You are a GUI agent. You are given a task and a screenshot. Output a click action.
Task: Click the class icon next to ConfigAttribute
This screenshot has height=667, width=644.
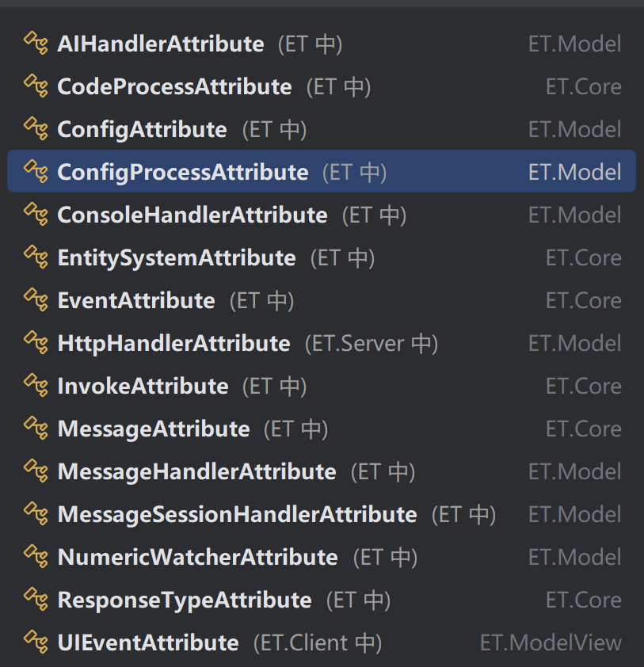36,129
